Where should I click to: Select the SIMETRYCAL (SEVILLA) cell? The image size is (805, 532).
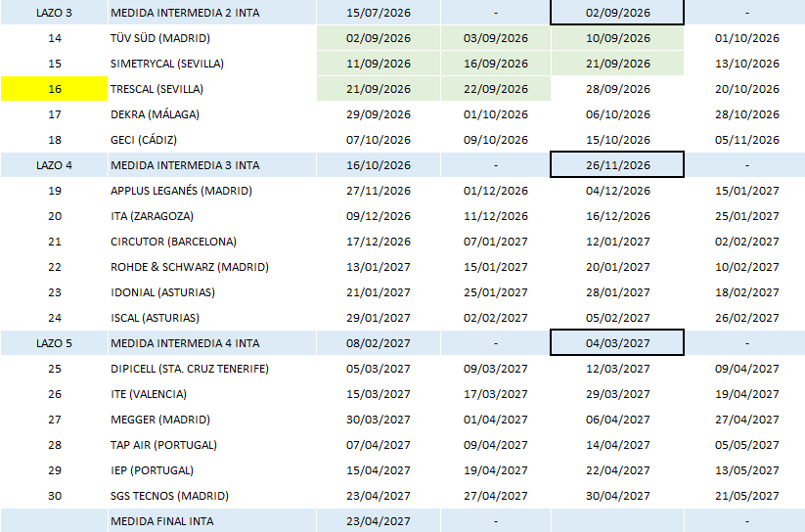point(212,64)
